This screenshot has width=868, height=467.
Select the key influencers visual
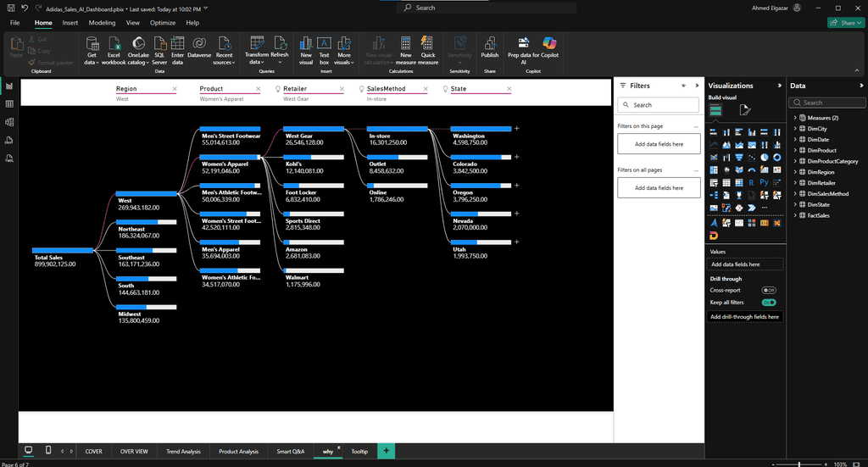coord(777,182)
